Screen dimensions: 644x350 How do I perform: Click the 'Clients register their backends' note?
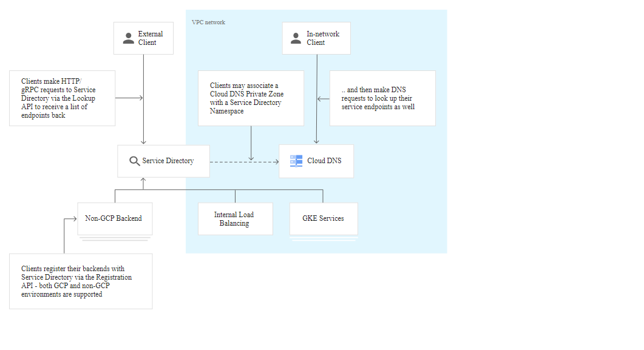pyautogui.click(x=81, y=281)
